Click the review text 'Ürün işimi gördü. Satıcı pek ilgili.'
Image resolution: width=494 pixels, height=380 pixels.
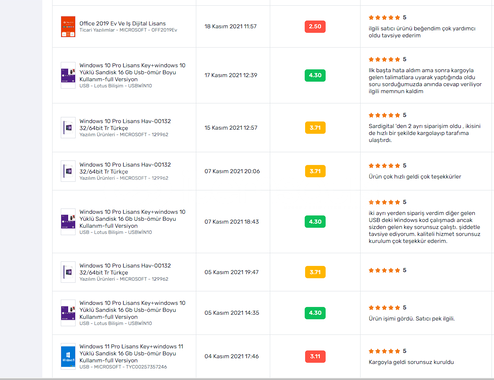click(412, 319)
